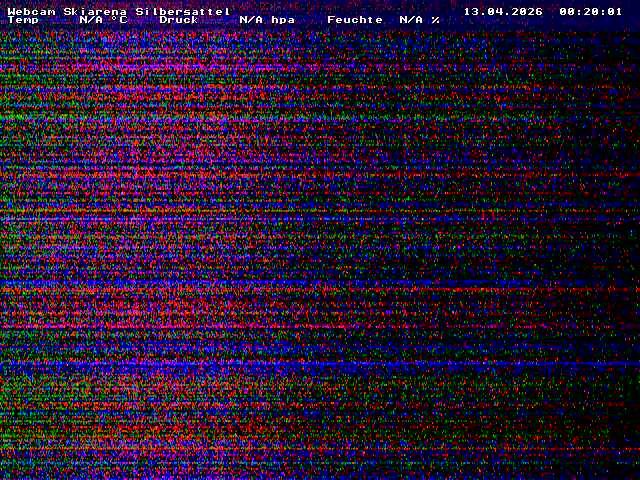Click the % humidity unit symbol
The image size is (640, 480).
[x=435, y=20]
